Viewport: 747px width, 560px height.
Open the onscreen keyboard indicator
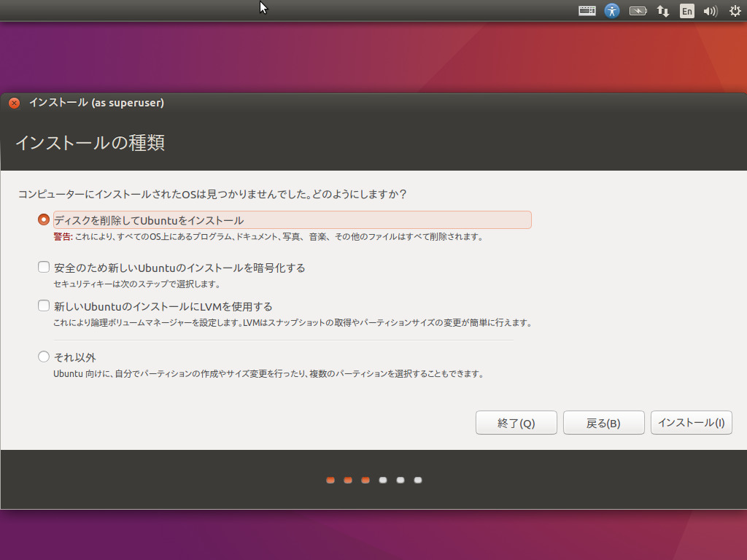(x=587, y=10)
